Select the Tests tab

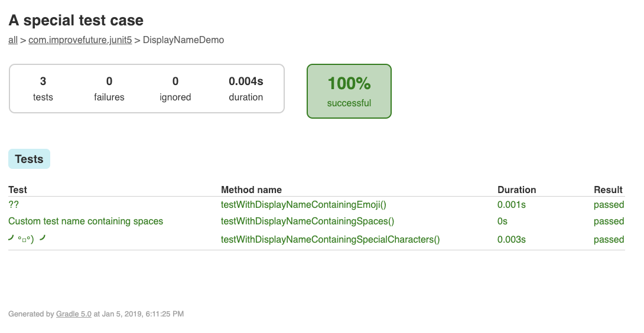(x=29, y=159)
